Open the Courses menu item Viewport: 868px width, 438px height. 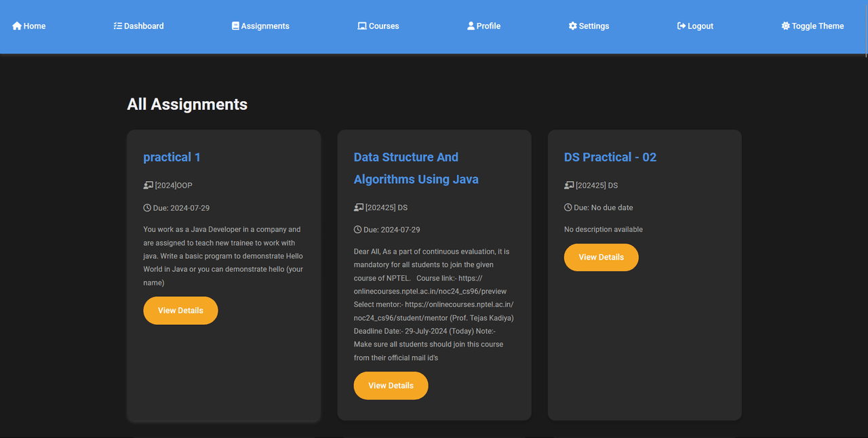383,26
